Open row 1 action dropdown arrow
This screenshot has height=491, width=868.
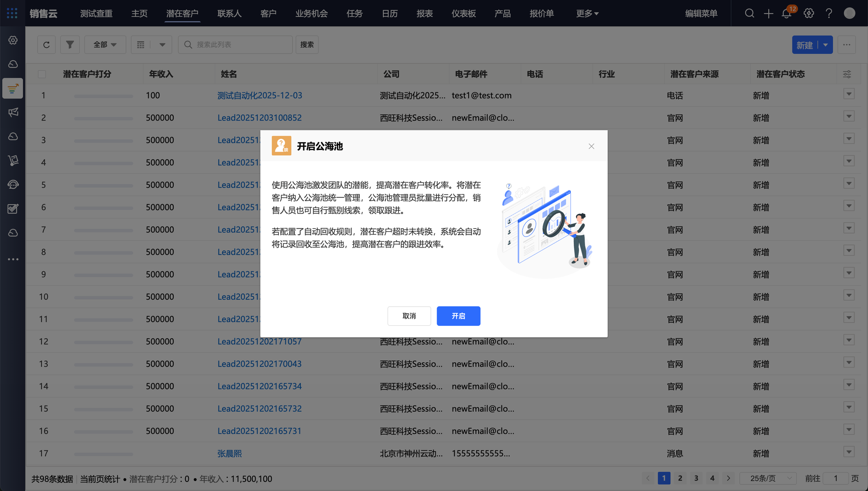pyautogui.click(x=849, y=94)
